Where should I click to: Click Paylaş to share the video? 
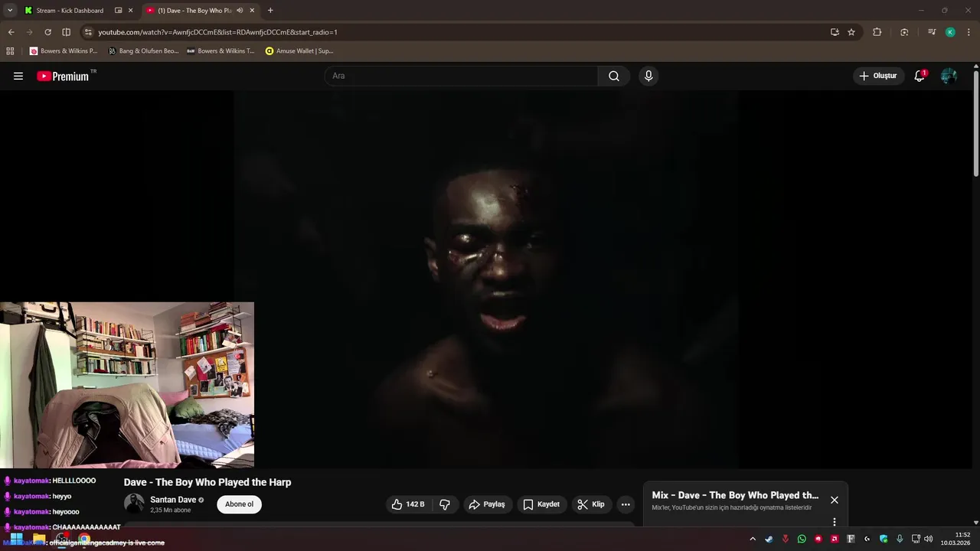pyautogui.click(x=487, y=504)
